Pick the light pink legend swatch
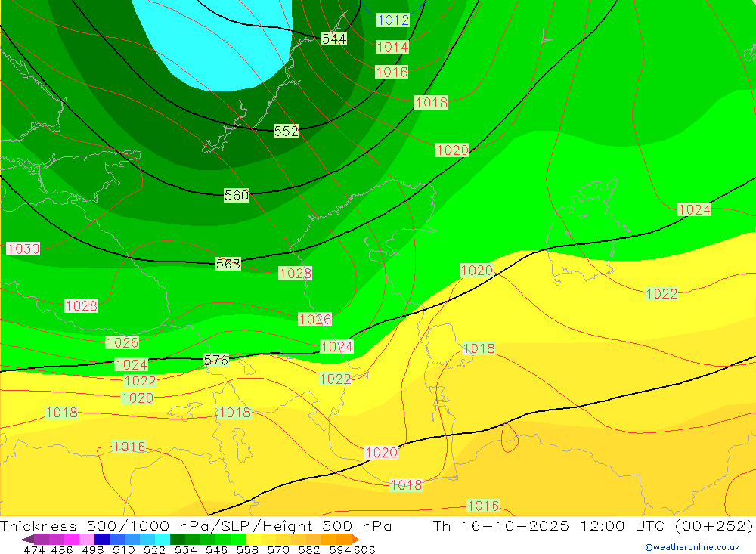756x554 pixels. 87,539
